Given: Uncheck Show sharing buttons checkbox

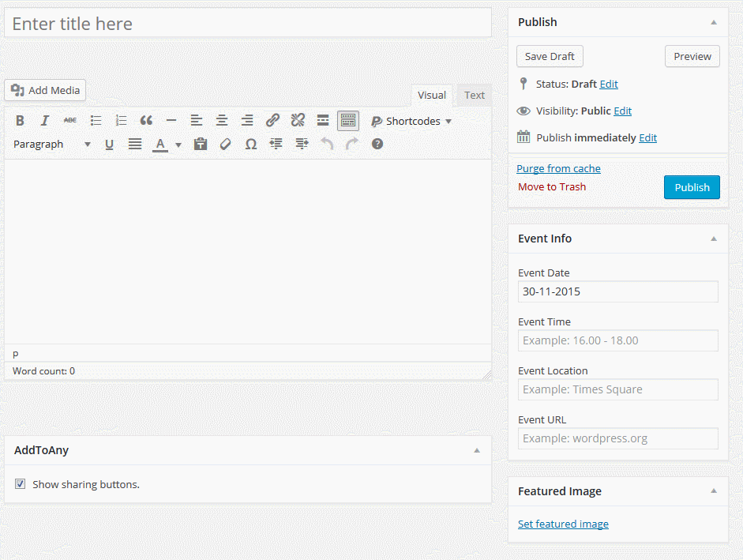Looking at the screenshot, I should pos(21,484).
